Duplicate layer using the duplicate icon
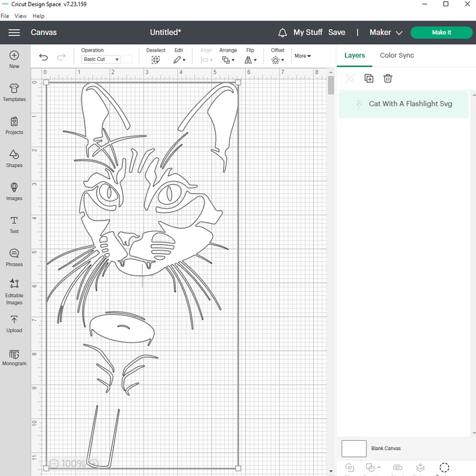Viewport: 476px width, 476px height. [369, 79]
